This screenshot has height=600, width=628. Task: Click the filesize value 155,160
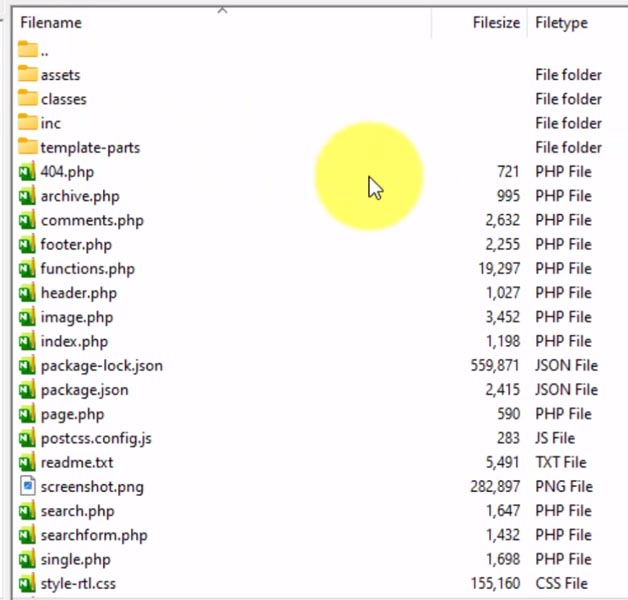tap(495, 584)
